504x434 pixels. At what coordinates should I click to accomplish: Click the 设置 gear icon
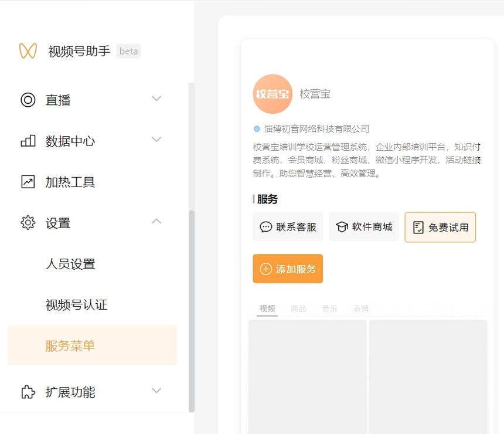coord(28,223)
